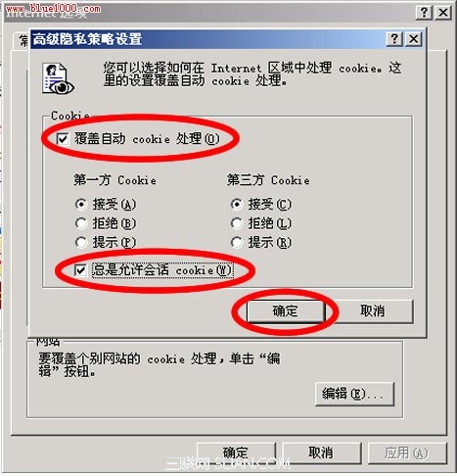Close the 高级隐私策略设置 dialog with X
This screenshot has width=457, height=476.
[414, 39]
